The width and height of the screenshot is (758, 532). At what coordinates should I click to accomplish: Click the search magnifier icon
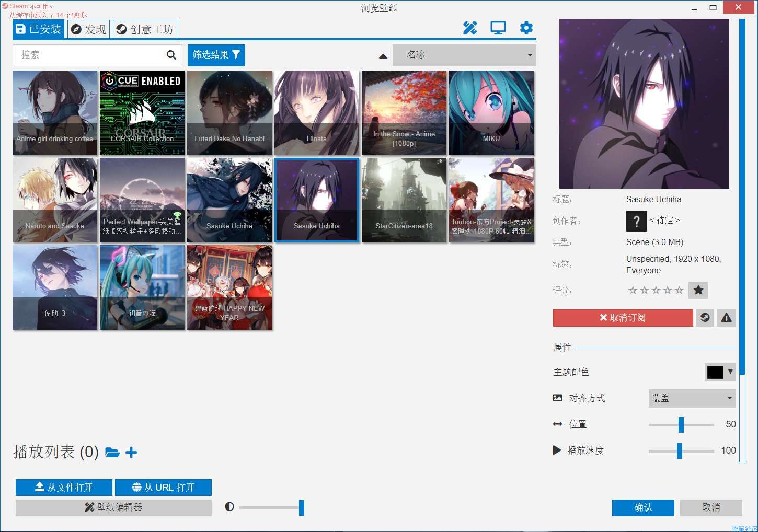click(171, 55)
